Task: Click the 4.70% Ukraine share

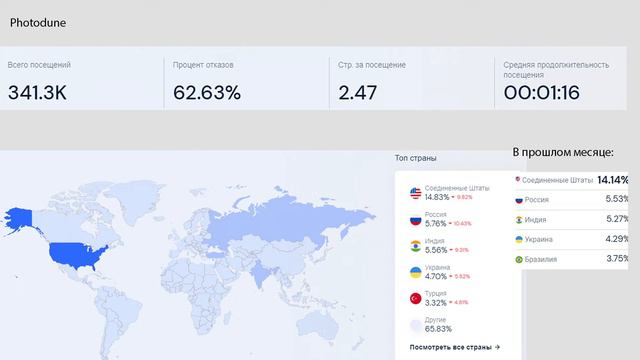Action: coord(436,276)
